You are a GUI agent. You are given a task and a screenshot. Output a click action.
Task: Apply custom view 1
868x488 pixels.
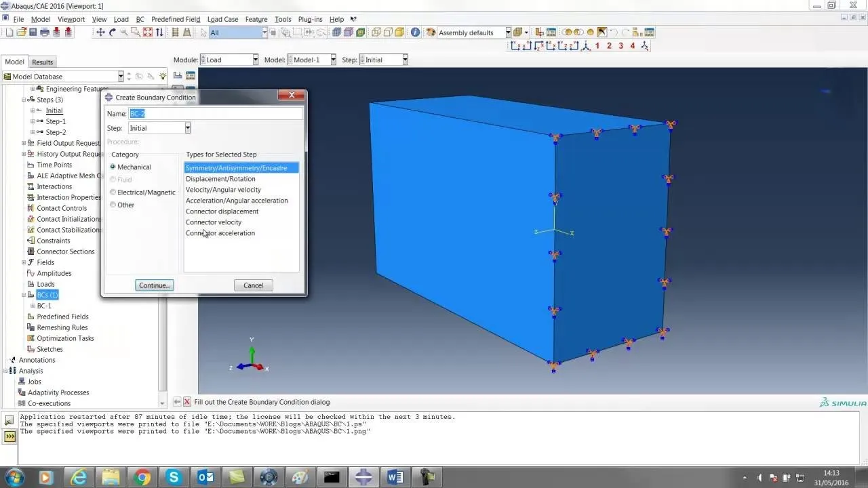tap(597, 46)
